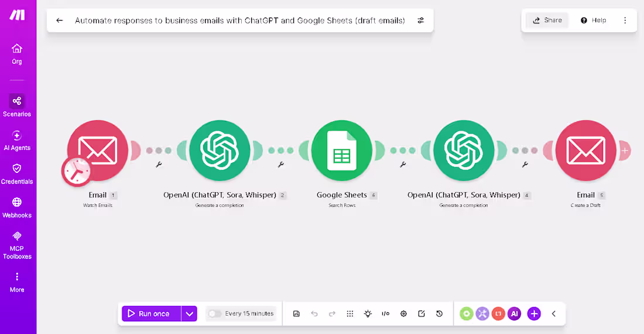
Task: Expand the More sidebar menu
Action: tap(17, 282)
